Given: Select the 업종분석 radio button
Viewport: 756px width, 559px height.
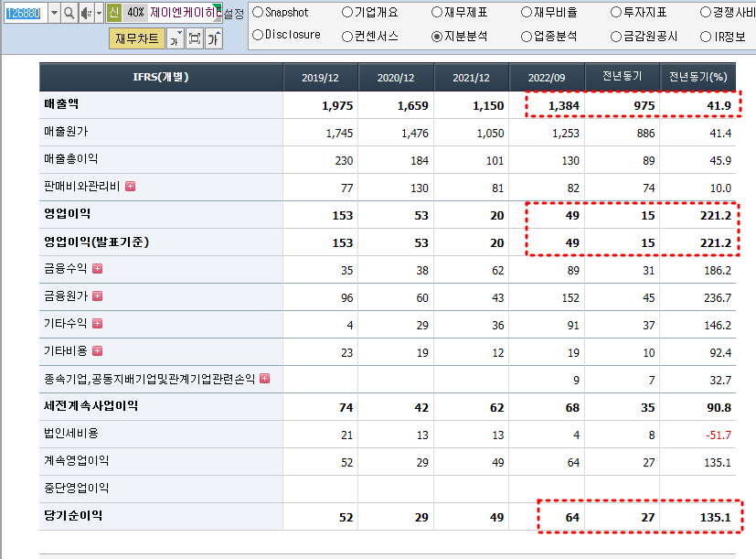Looking at the screenshot, I should [527, 37].
